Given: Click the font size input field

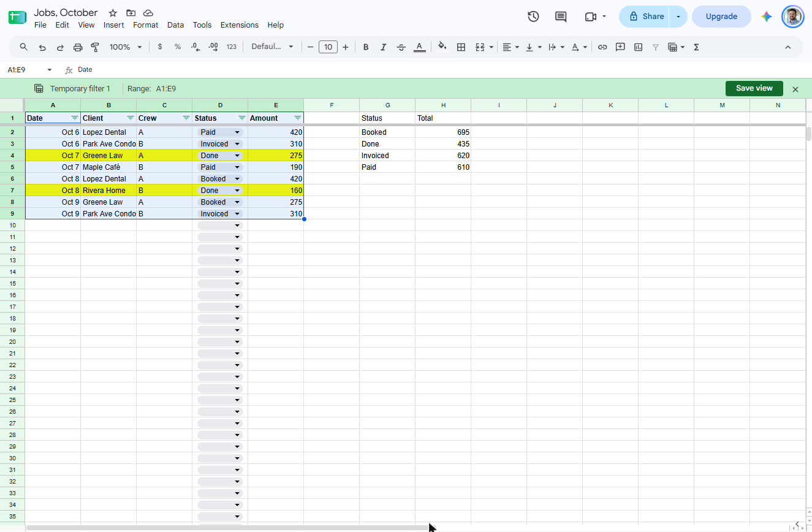Looking at the screenshot, I should pos(328,47).
